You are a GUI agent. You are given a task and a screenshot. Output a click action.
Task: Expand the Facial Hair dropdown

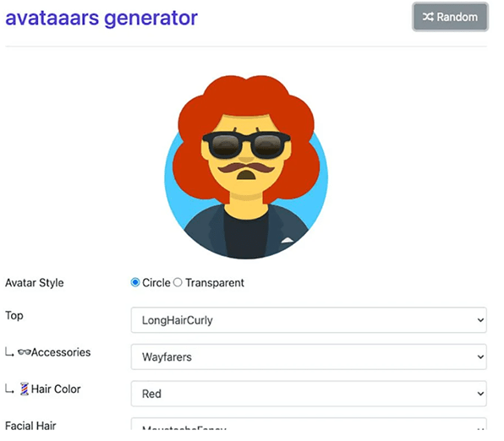click(x=309, y=424)
